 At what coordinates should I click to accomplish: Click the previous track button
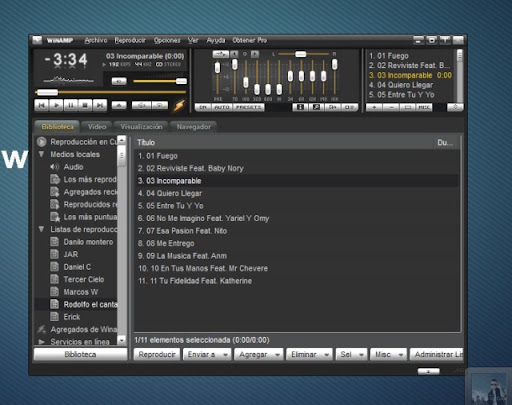click(x=42, y=105)
